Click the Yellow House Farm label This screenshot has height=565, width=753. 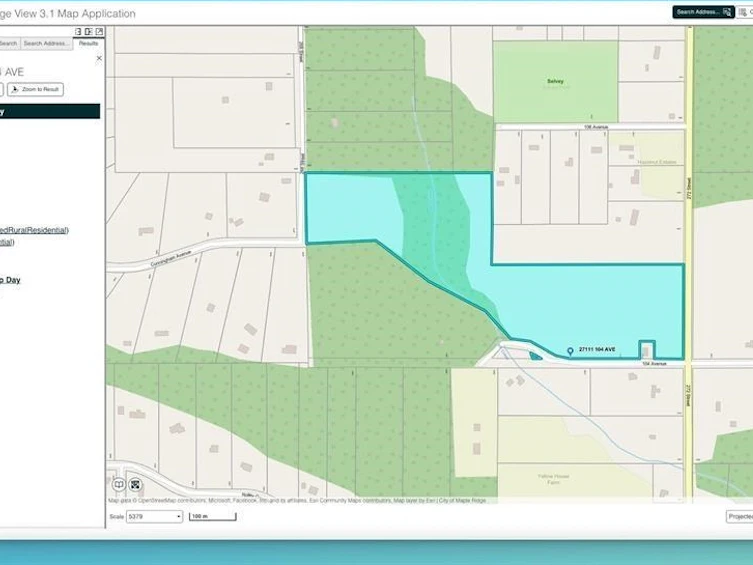(x=554, y=479)
